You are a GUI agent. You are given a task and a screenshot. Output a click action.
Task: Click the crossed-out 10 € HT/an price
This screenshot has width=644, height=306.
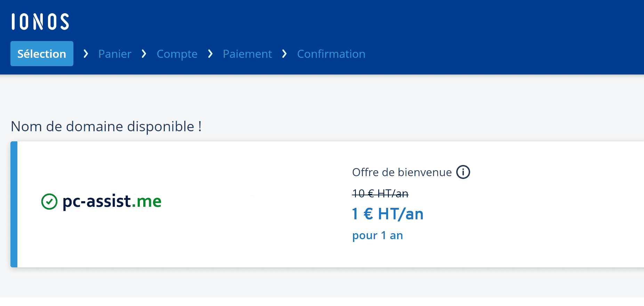[380, 194]
